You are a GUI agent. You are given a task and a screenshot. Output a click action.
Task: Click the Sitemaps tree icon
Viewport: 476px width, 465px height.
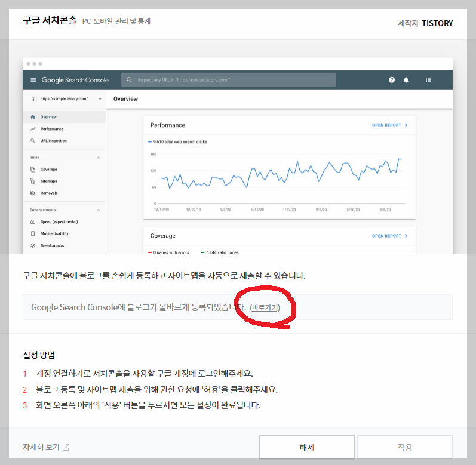pyautogui.click(x=33, y=181)
